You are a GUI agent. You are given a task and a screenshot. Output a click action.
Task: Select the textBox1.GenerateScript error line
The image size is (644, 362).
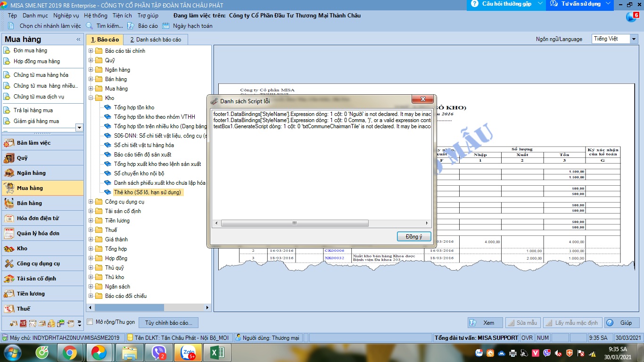pyautogui.click(x=322, y=126)
